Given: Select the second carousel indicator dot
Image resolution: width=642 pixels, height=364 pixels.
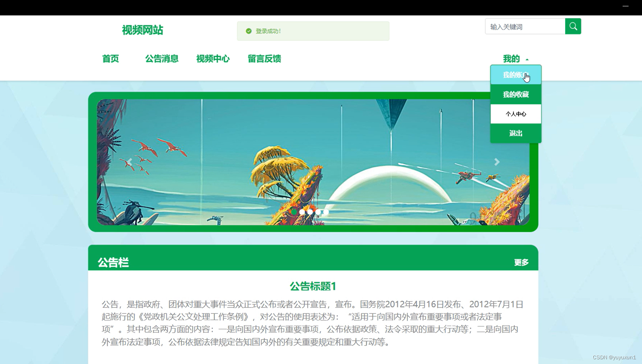Looking at the screenshot, I should click(302, 212).
